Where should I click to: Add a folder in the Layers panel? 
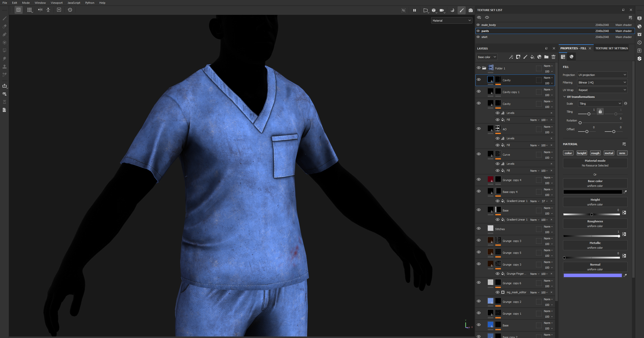pos(546,57)
